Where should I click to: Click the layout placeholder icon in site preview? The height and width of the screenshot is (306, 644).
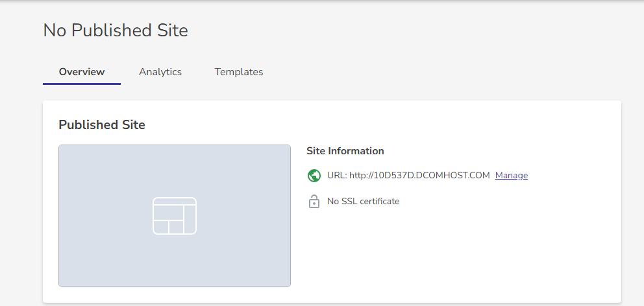[x=175, y=216]
